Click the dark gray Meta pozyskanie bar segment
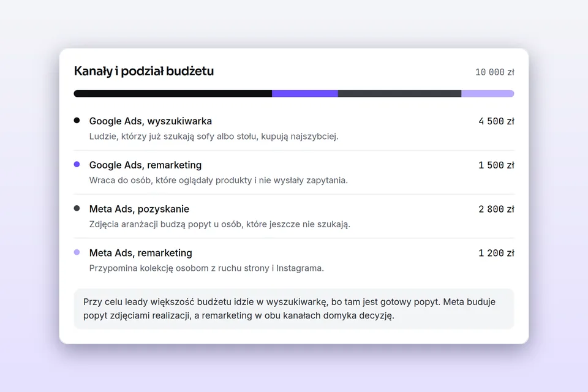The width and height of the screenshot is (588, 392). pos(399,93)
